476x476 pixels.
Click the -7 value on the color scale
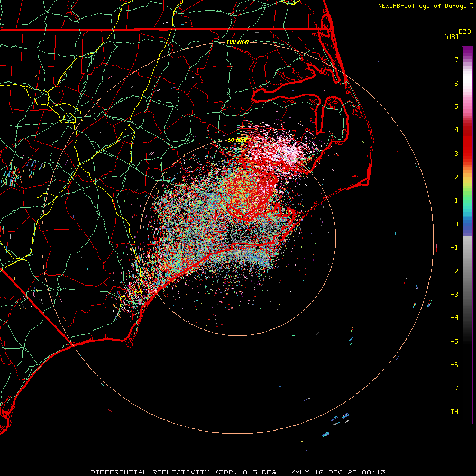click(x=454, y=388)
